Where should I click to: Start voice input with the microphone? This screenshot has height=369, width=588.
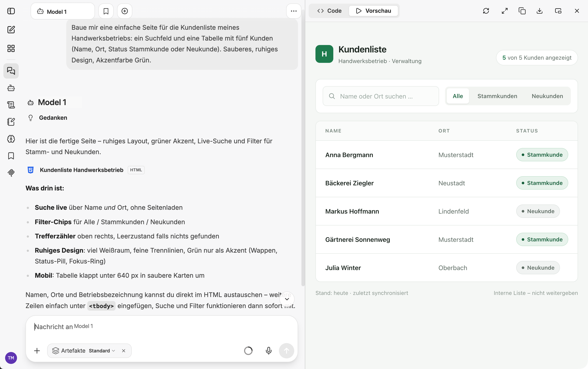pyautogui.click(x=269, y=351)
